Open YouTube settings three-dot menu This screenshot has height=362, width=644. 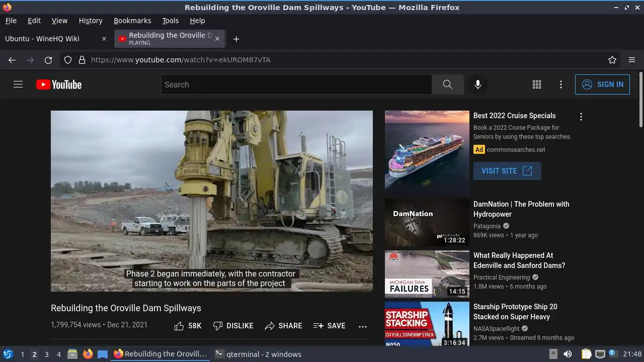[561, 84]
